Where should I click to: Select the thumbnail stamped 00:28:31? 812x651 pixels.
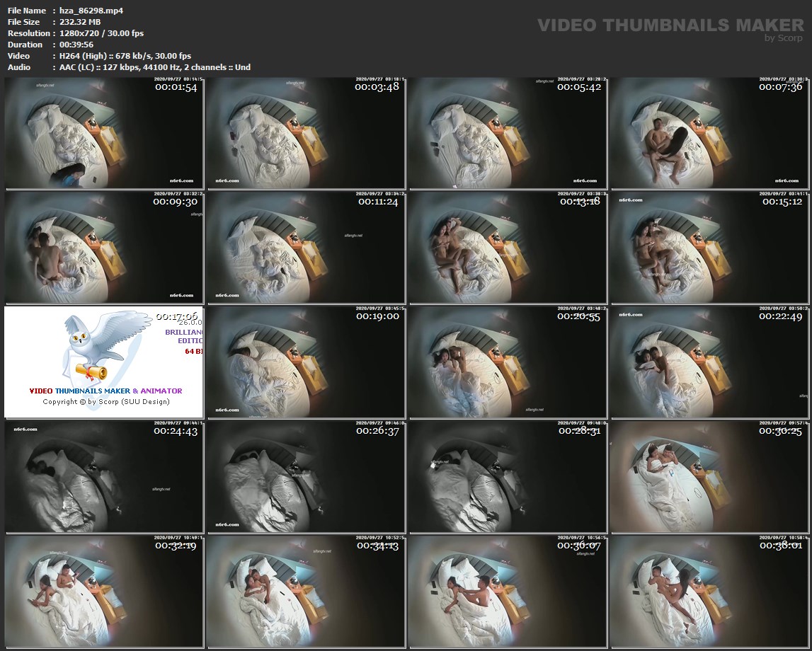(x=508, y=477)
